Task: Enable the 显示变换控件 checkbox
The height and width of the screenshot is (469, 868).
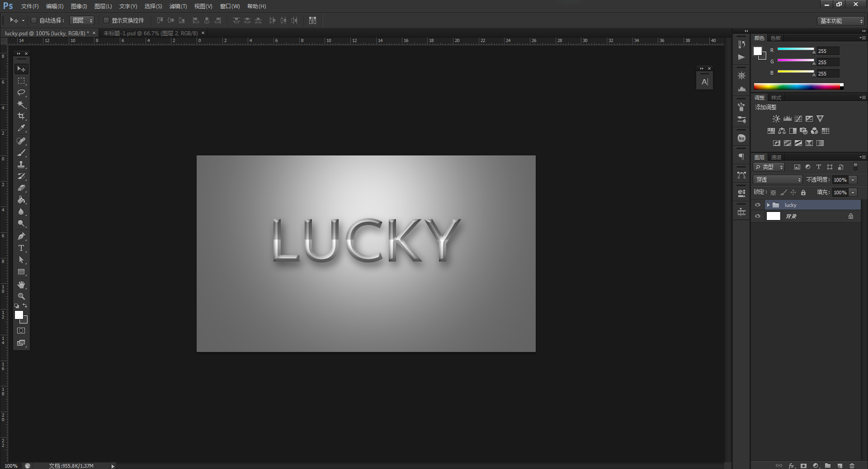Action: coord(106,20)
